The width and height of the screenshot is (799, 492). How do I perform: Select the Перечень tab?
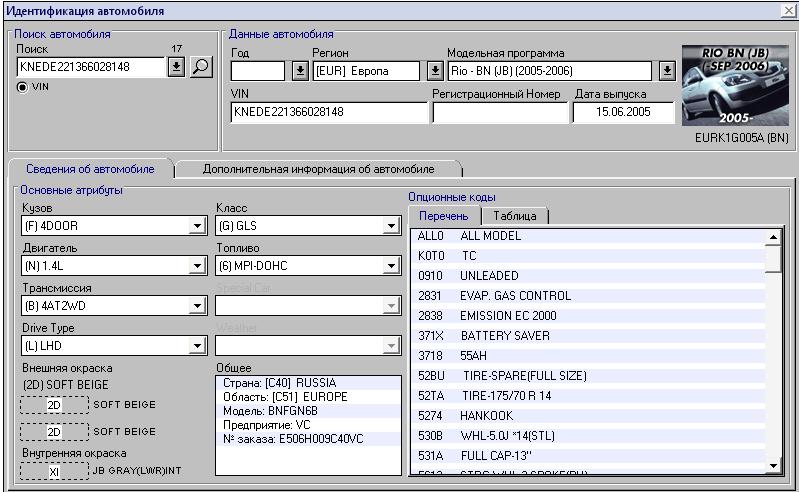(x=443, y=216)
